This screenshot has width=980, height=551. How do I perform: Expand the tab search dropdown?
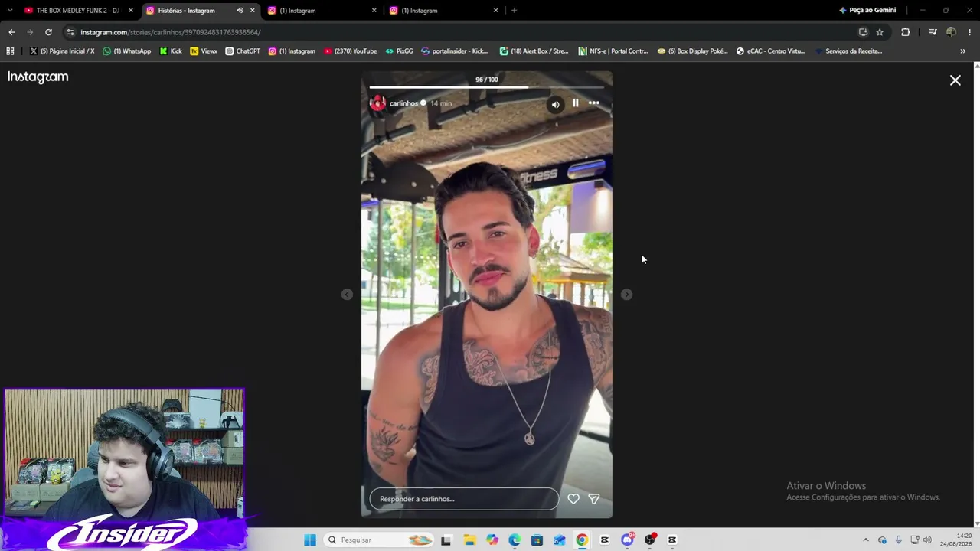(x=9, y=11)
